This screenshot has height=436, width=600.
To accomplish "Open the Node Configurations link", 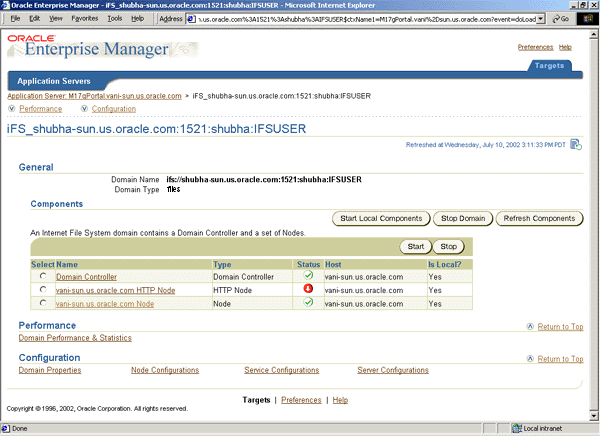I will [x=165, y=370].
